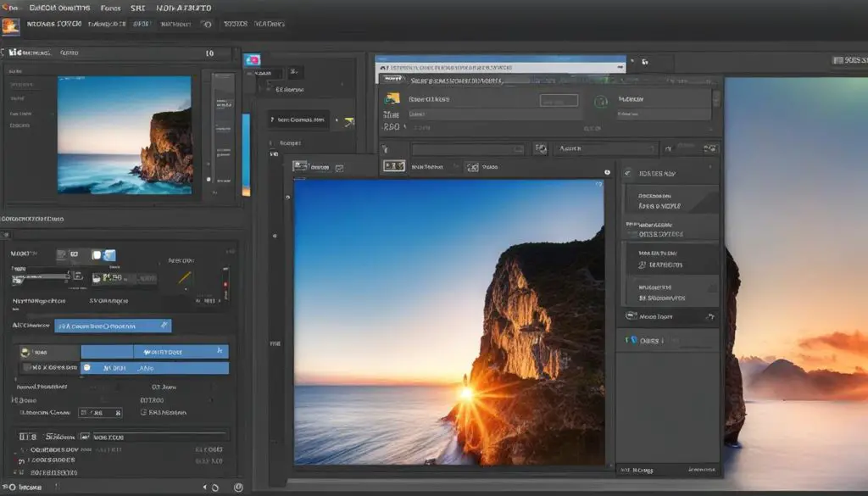Toggle the small checkbox beside the canvas tab
The height and width of the screenshot is (496, 868).
pyautogui.click(x=339, y=168)
